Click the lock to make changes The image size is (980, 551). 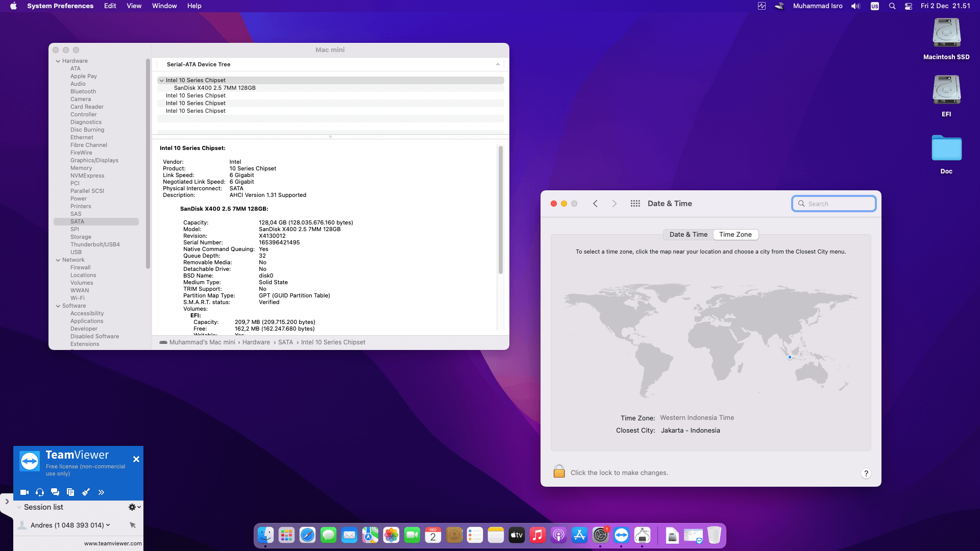click(x=559, y=472)
